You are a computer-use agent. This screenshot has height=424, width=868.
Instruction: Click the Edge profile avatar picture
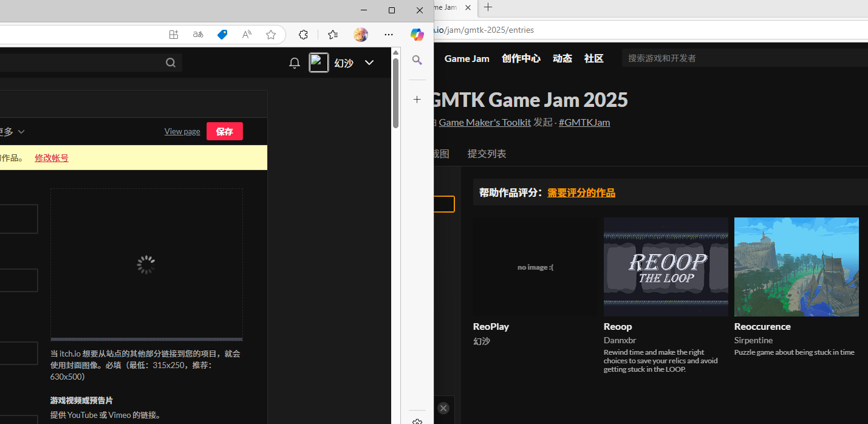[361, 35]
